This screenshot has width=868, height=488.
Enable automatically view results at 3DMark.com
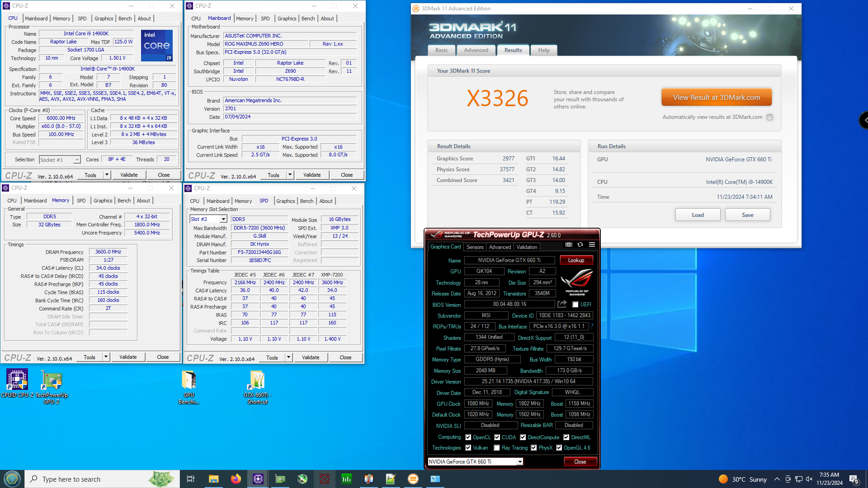click(x=770, y=117)
